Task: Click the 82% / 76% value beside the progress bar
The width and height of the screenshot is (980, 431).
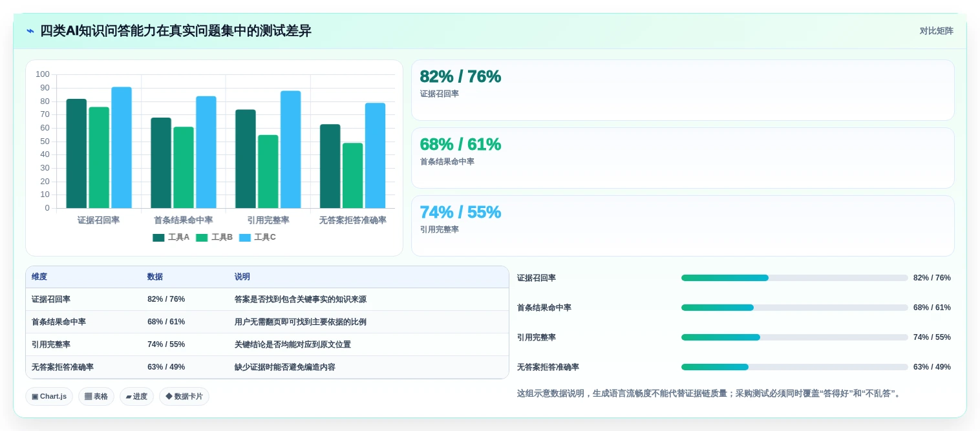Action: tap(932, 278)
